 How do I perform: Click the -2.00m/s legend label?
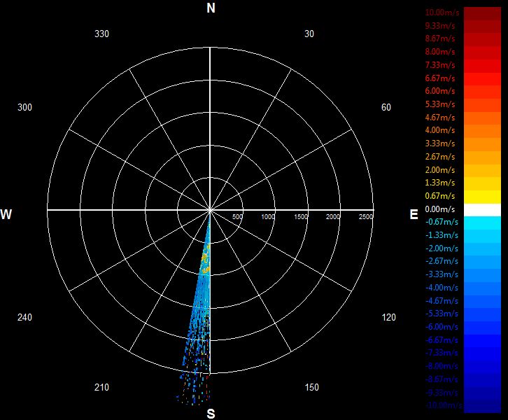pyautogui.click(x=442, y=248)
